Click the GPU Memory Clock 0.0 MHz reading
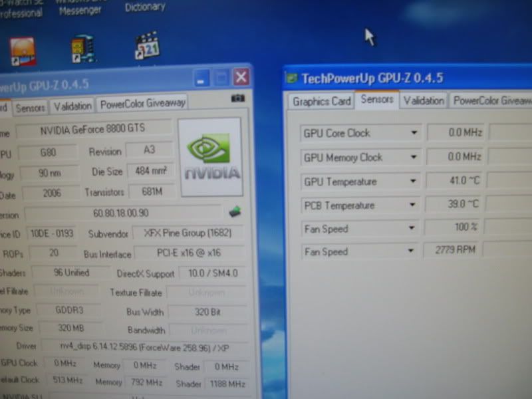This screenshot has height=399, width=532. pos(456,156)
